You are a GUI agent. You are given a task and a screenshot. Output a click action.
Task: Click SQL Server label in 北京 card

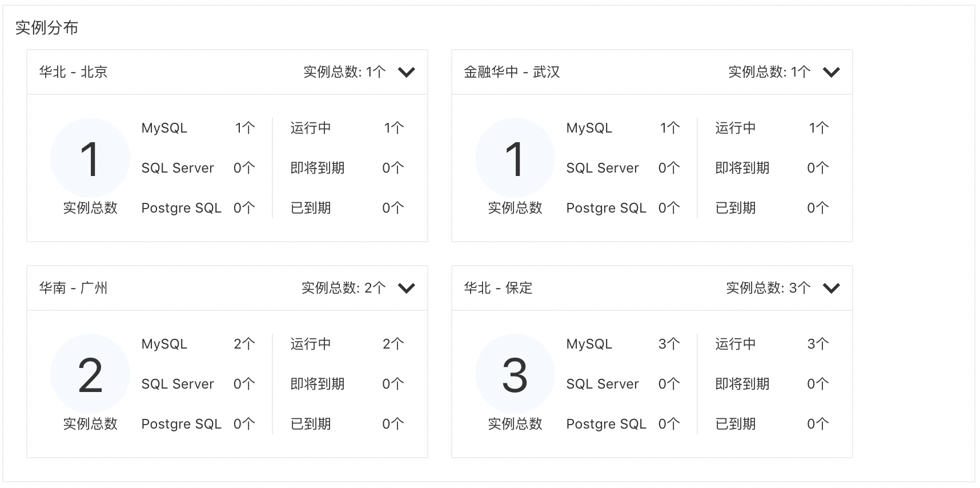click(178, 168)
